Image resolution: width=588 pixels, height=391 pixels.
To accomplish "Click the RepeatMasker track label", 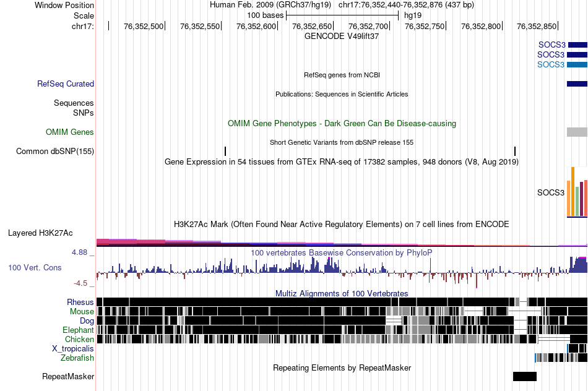I will click(68, 376).
